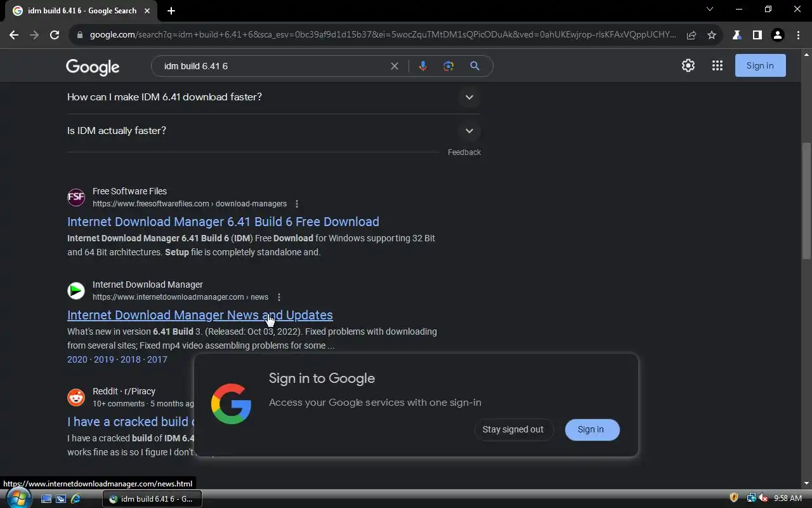Open Internet Download Manager 6.41 Build 6 Free Download
This screenshot has height=508, width=812.
pyautogui.click(x=223, y=222)
